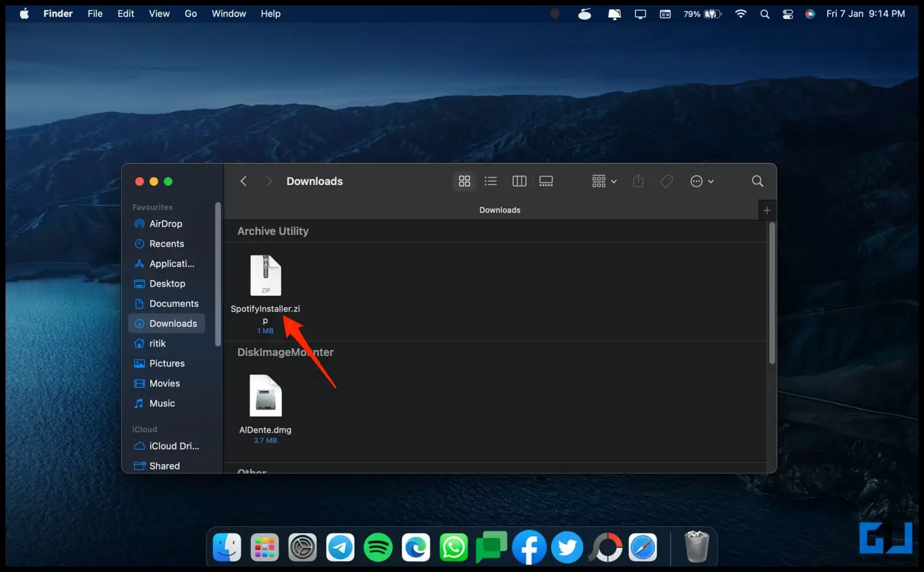Select gallery view icon in toolbar
Viewport: 924px width, 572px height.
point(546,181)
